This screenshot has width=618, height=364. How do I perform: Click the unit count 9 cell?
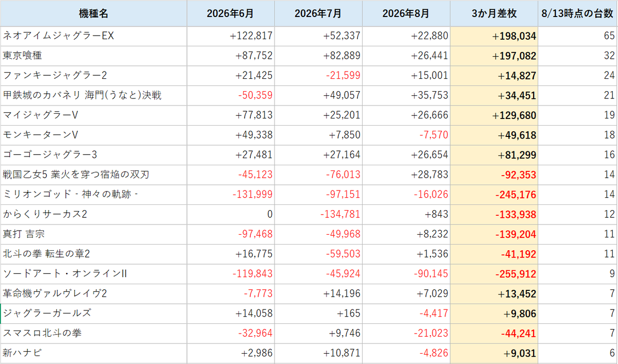point(578,274)
